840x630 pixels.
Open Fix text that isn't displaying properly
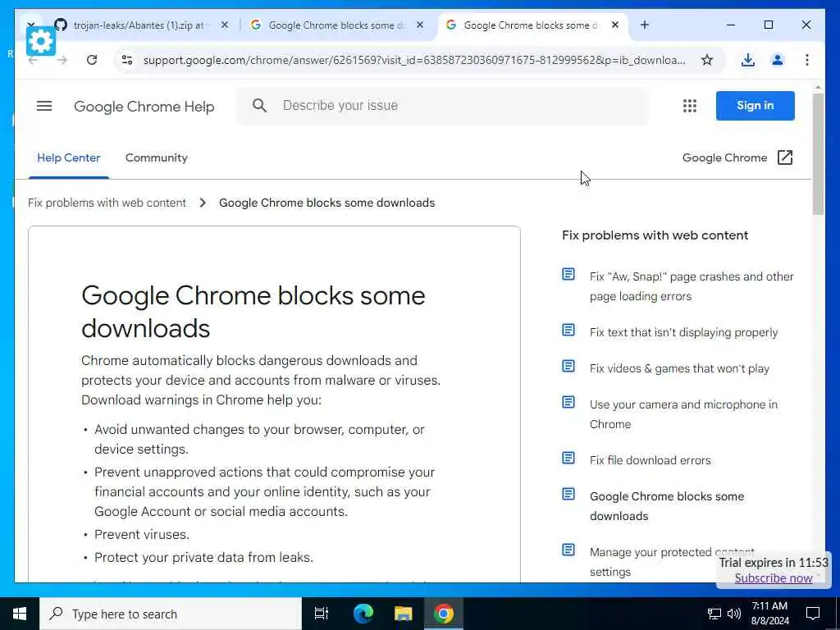coord(683,332)
